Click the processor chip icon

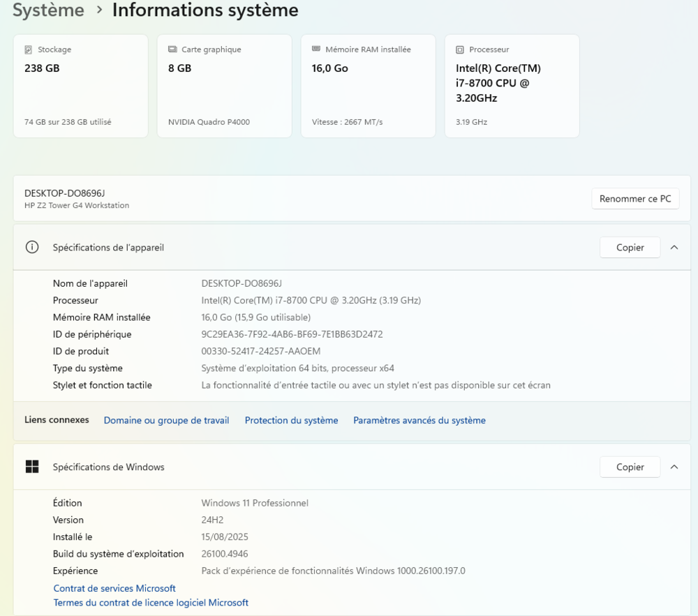tap(460, 50)
